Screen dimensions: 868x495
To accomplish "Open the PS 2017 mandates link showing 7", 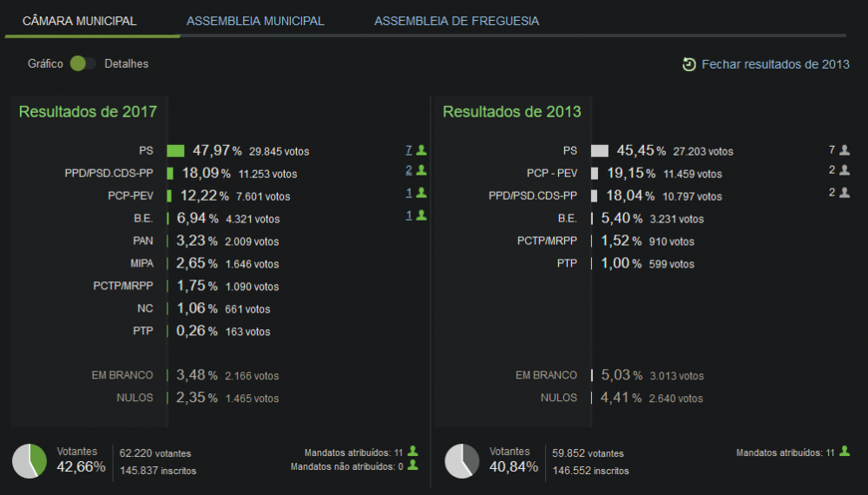I will 409,150.
